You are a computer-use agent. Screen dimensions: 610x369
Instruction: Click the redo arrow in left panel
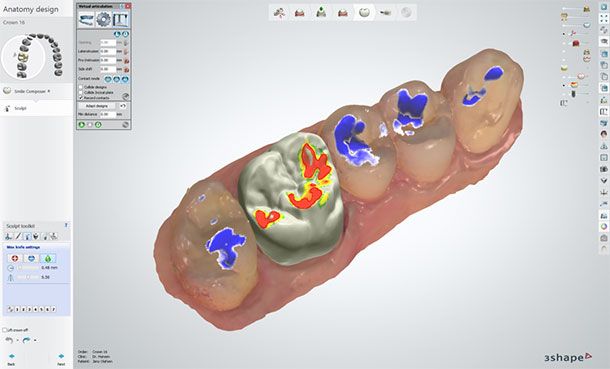(x=26, y=340)
